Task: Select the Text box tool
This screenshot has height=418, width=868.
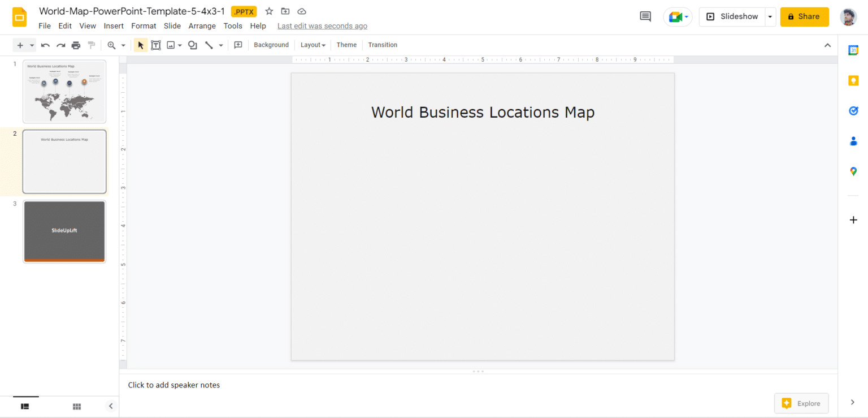Action: coord(156,45)
